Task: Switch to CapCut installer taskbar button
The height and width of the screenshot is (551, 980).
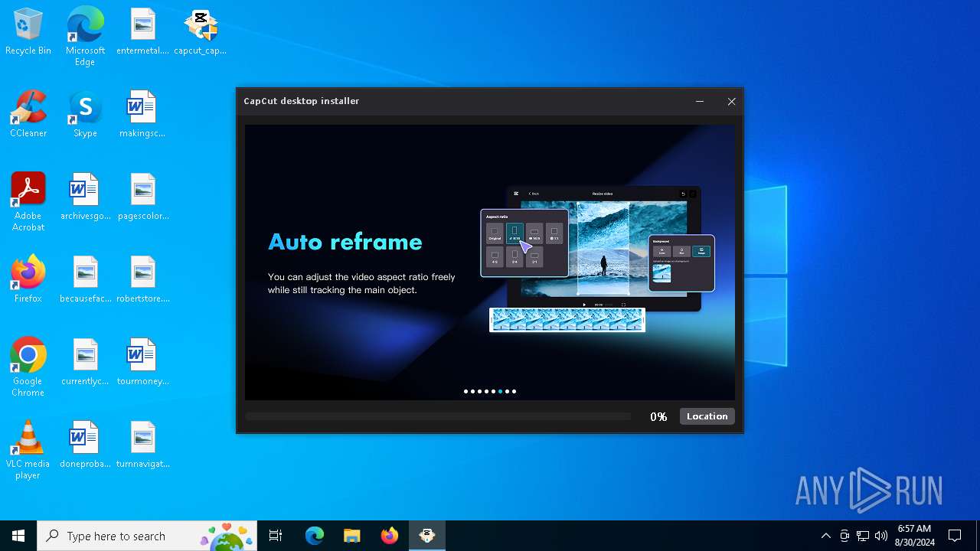Action: tap(426, 536)
